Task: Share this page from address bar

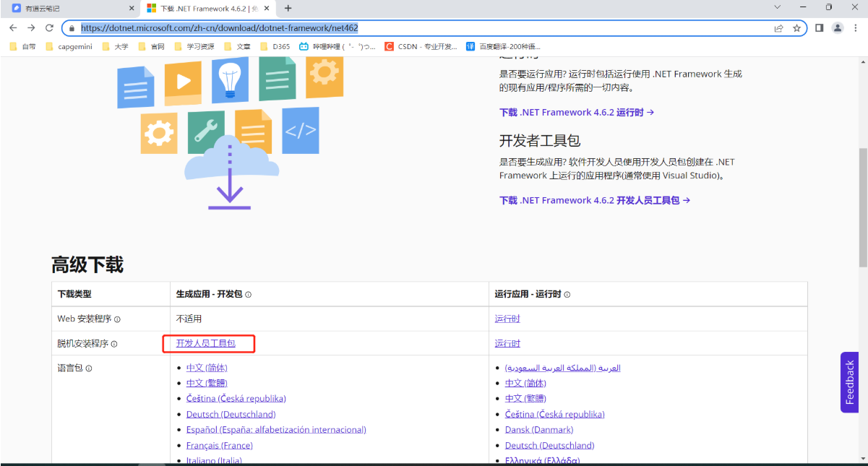Action: click(x=778, y=28)
